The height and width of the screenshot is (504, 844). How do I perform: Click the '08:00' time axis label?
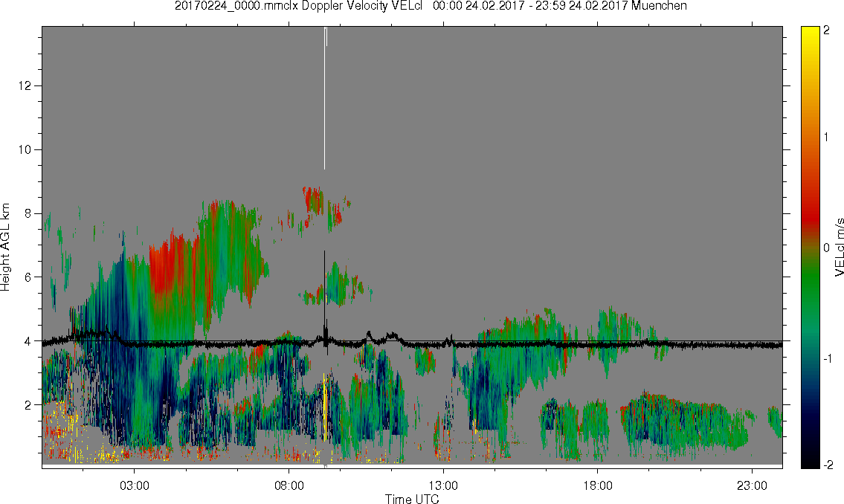click(289, 486)
